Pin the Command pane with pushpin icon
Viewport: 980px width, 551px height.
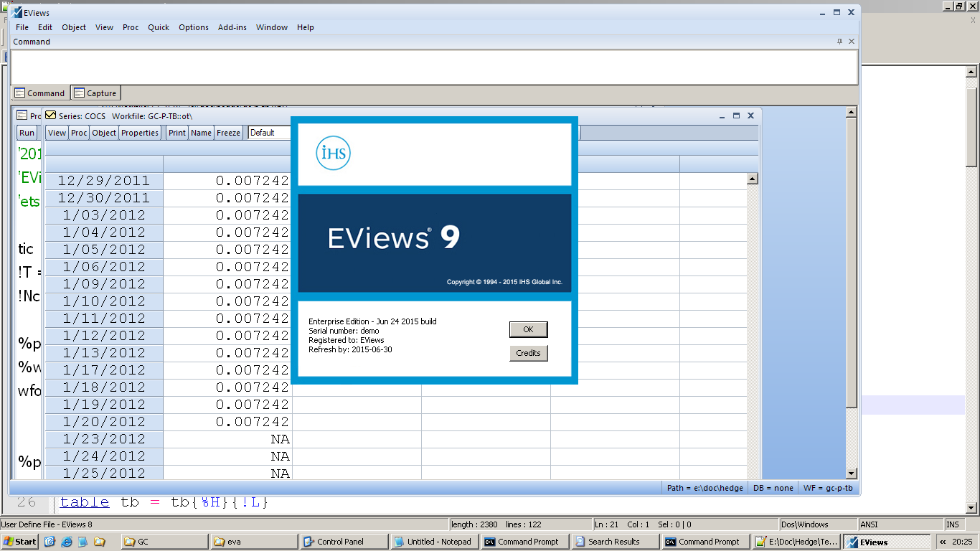tap(840, 42)
